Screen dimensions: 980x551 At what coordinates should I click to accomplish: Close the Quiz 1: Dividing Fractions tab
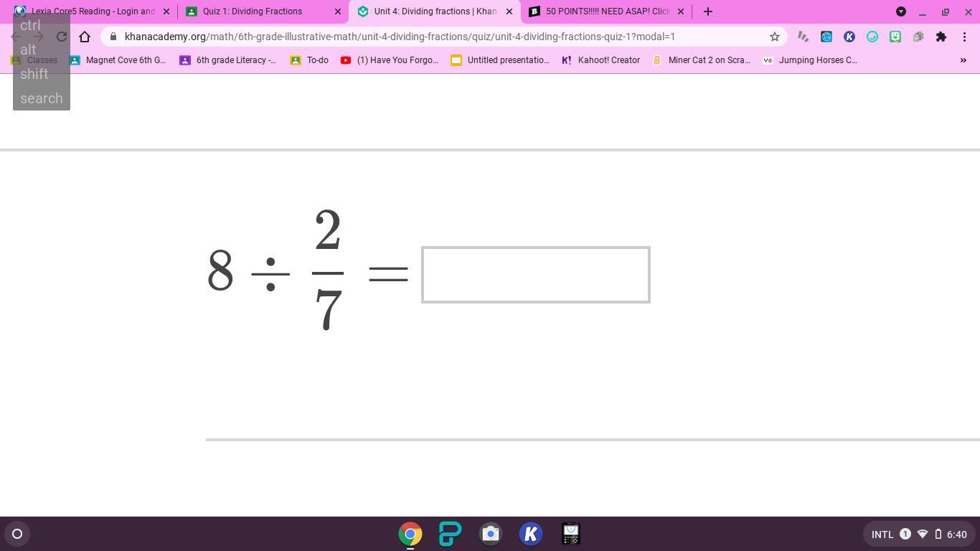tap(338, 11)
